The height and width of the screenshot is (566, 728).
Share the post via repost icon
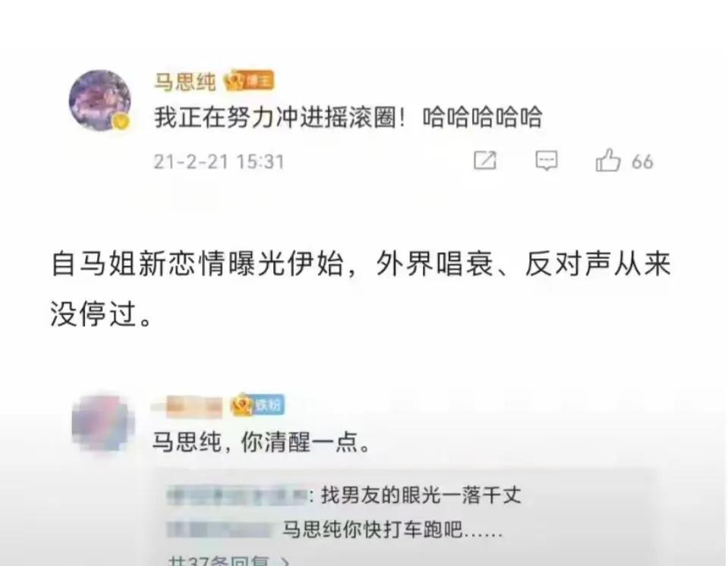(x=485, y=161)
